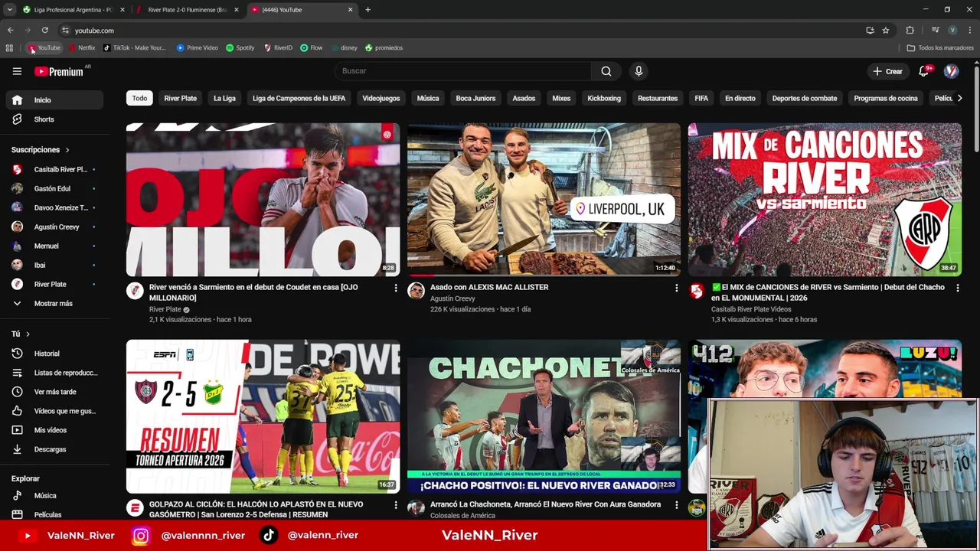Open Mis videos
This screenshot has height=551, width=980.
tap(55, 430)
